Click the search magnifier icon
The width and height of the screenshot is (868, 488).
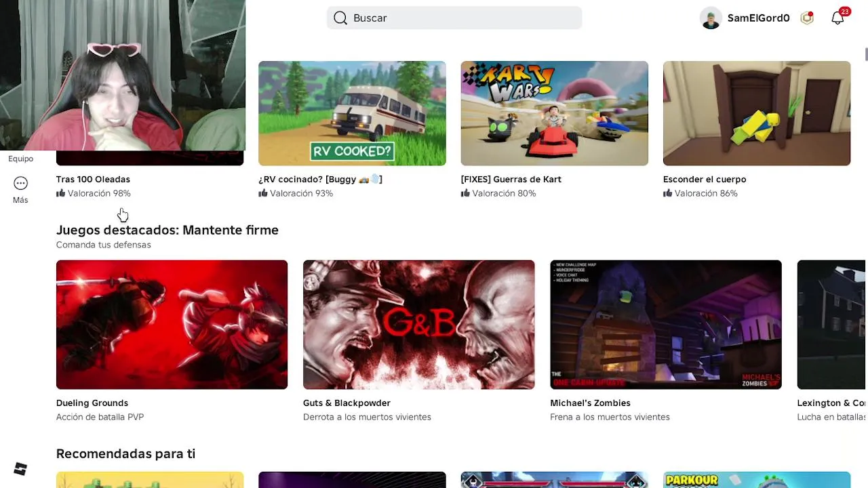340,18
